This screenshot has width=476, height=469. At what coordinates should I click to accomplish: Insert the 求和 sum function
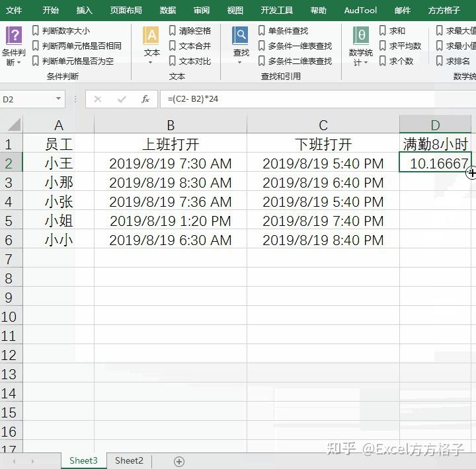point(393,30)
